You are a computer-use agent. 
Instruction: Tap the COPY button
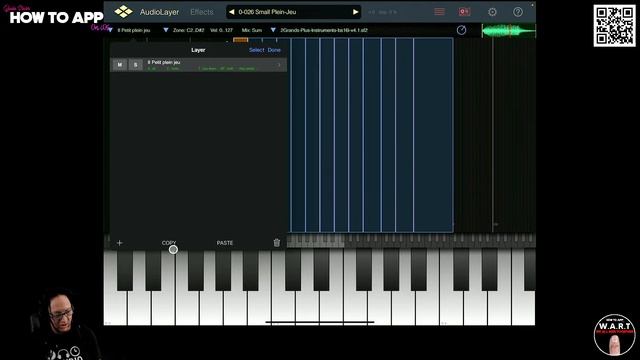tap(169, 243)
